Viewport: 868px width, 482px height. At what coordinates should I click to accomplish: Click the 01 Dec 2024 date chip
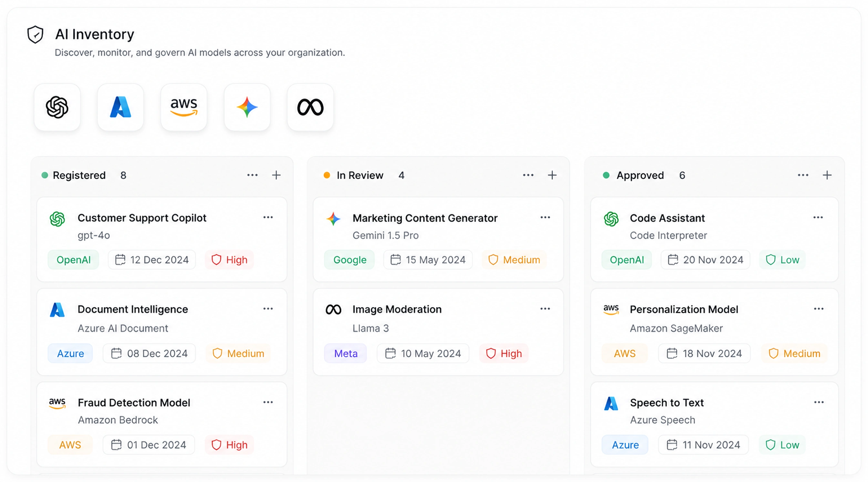(149, 445)
